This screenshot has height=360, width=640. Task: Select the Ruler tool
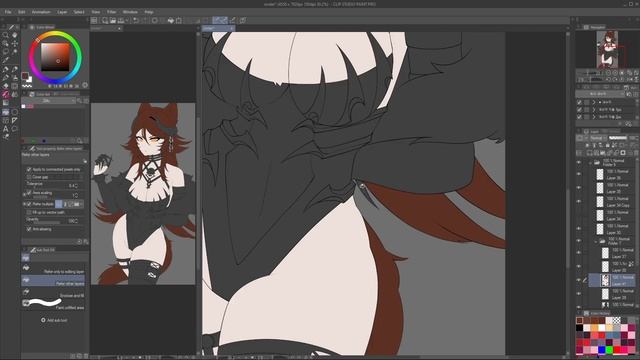(15, 120)
